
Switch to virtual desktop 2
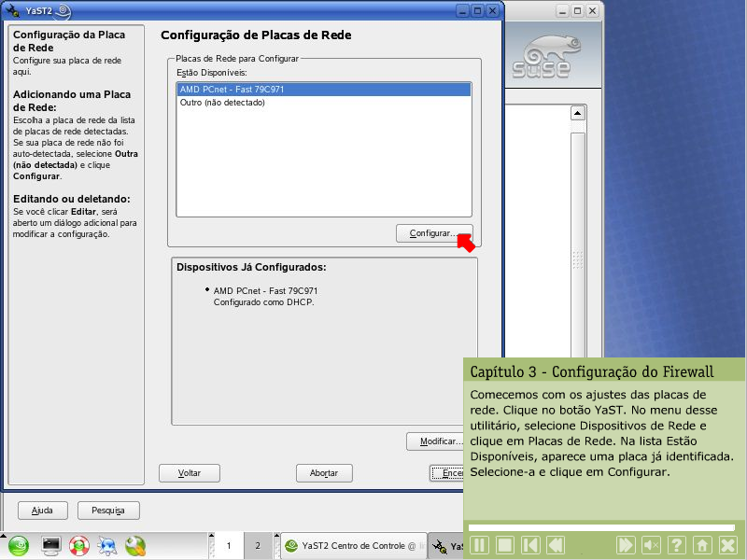(x=258, y=546)
